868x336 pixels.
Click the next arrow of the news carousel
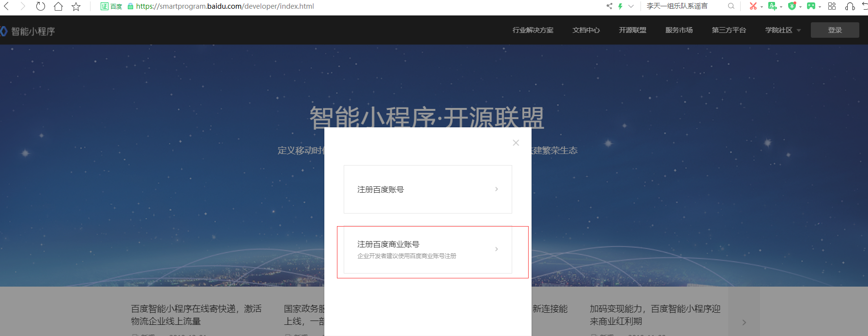click(x=744, y=322)
